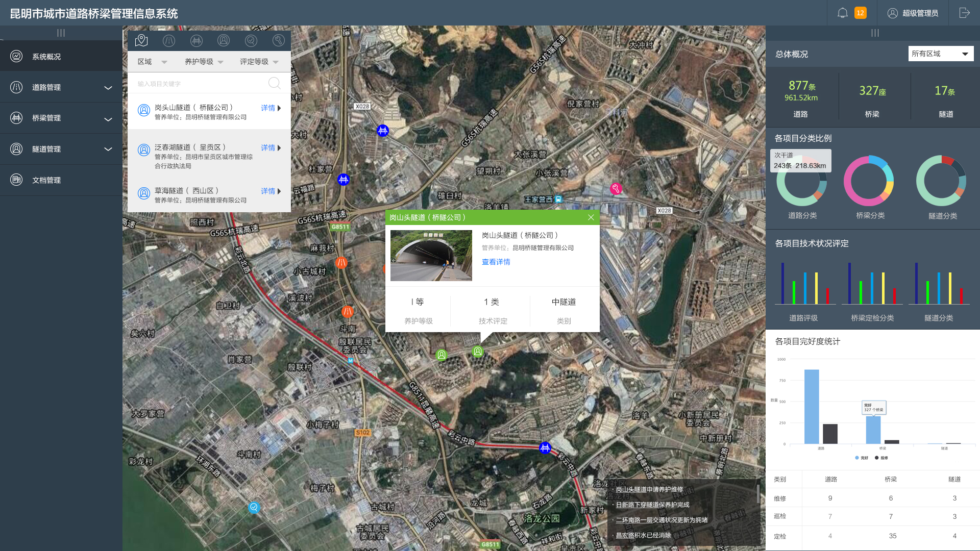
Task: Select the tunnel filter toolbar icon
Action: pyautogui.click(x=224, y=40)
